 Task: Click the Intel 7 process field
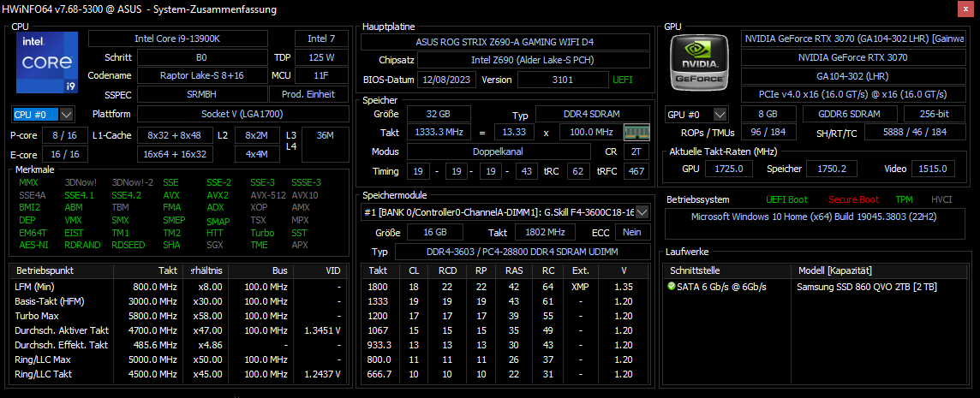[322, 39]
